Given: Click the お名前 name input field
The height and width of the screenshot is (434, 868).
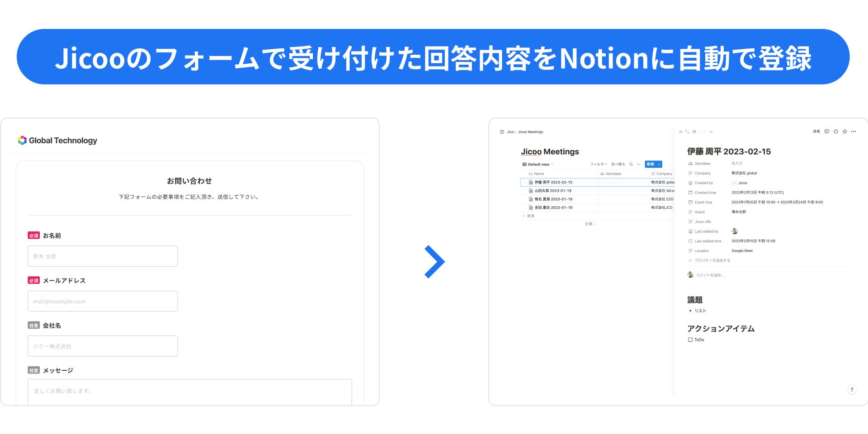Looking at the screenshot, I should [x=103, y=256].
